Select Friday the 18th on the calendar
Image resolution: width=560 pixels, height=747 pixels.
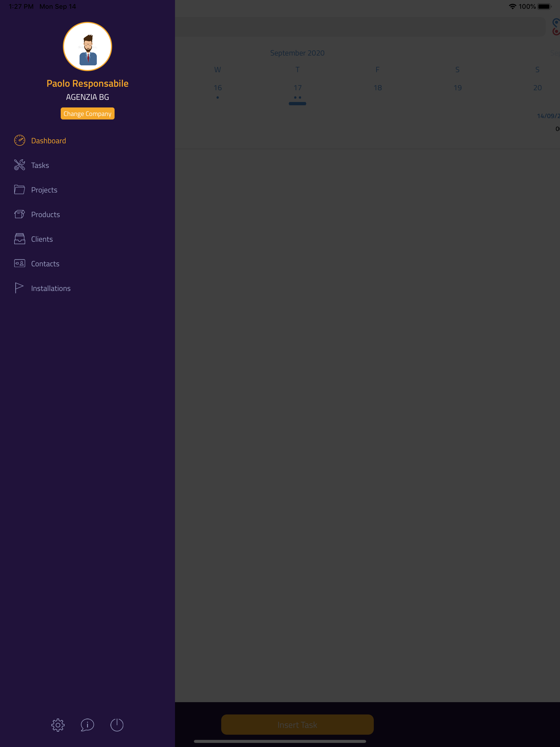pyautogui.click(x=377, y=87)
